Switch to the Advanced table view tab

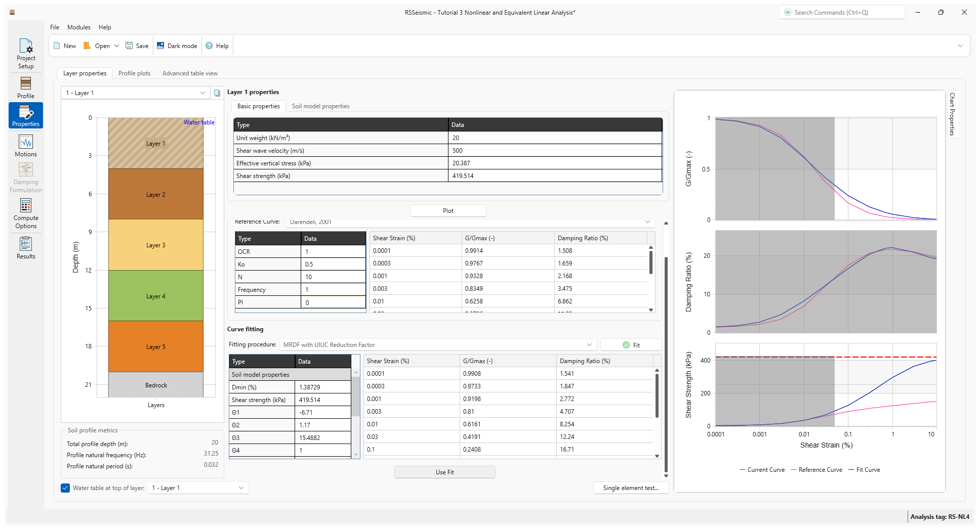(x=190, y=73)
